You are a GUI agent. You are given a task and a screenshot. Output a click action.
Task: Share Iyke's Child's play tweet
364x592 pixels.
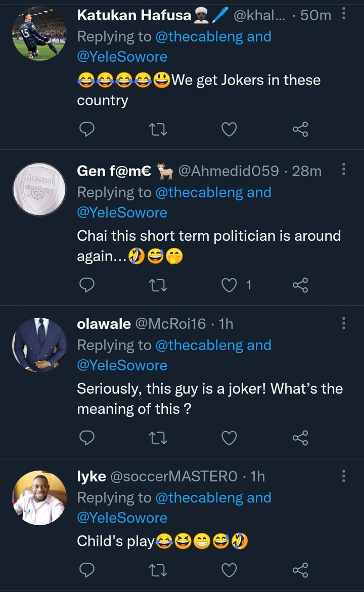(300, 571)
